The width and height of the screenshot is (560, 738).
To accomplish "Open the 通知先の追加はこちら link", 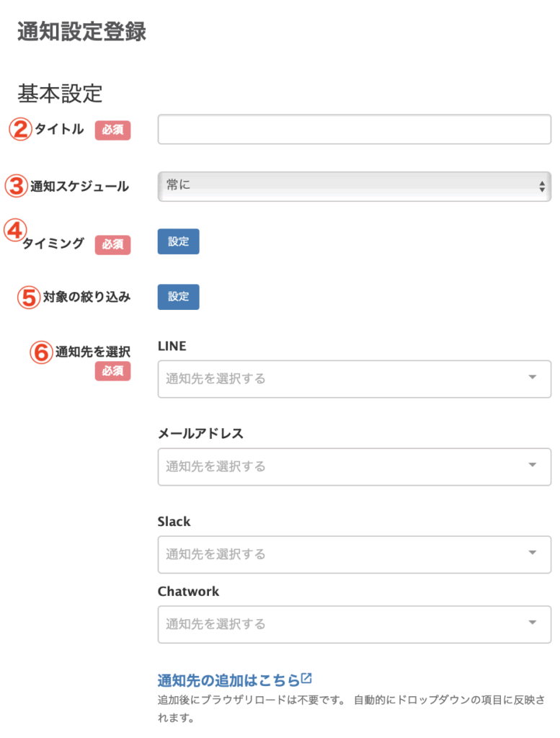I will pyautogui.click(x=228, y=680).
